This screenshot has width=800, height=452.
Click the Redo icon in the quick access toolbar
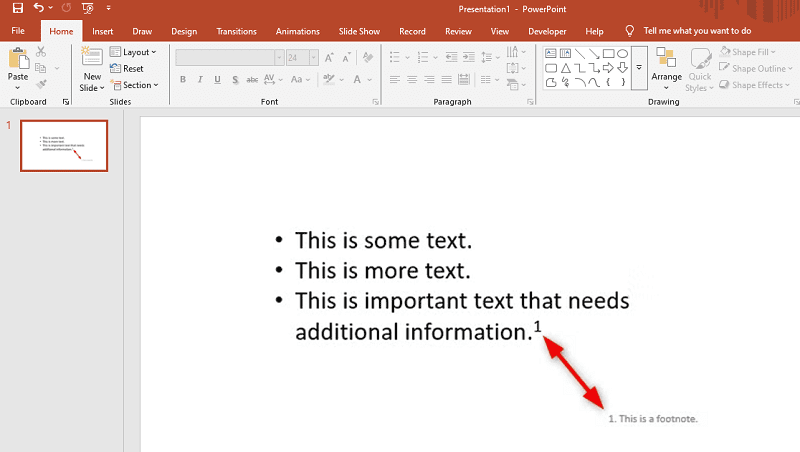tap(66, 8)
